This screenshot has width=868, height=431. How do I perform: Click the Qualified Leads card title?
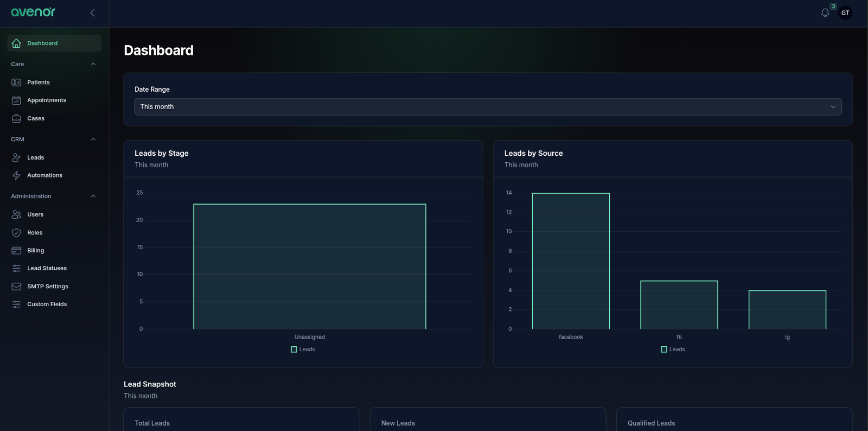tap(652, 423)
